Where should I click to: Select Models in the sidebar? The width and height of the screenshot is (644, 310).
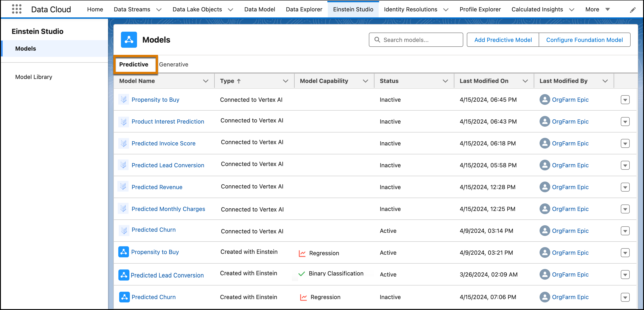54,48
